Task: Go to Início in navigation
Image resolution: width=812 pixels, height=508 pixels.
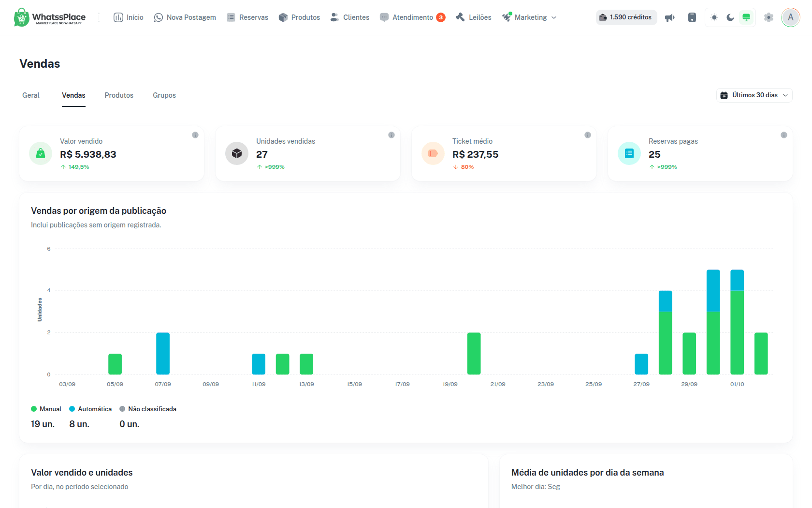Action: point(129,17)
